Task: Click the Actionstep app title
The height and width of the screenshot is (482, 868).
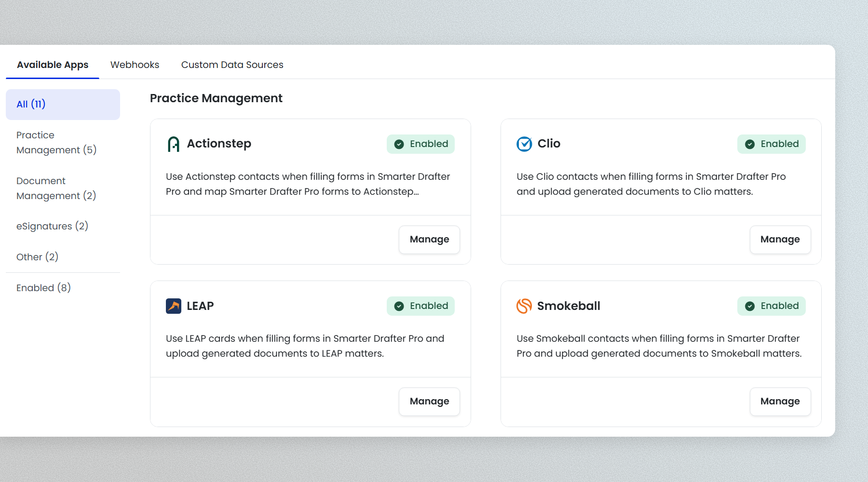Action: 219,144
